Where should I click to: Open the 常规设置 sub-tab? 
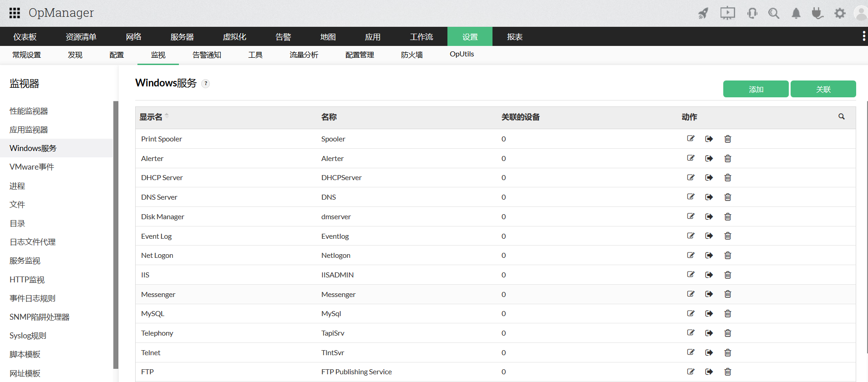(26, 55)
